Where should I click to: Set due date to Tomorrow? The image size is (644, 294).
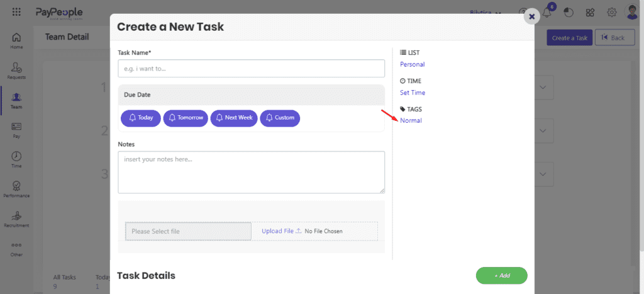point(186,118)
